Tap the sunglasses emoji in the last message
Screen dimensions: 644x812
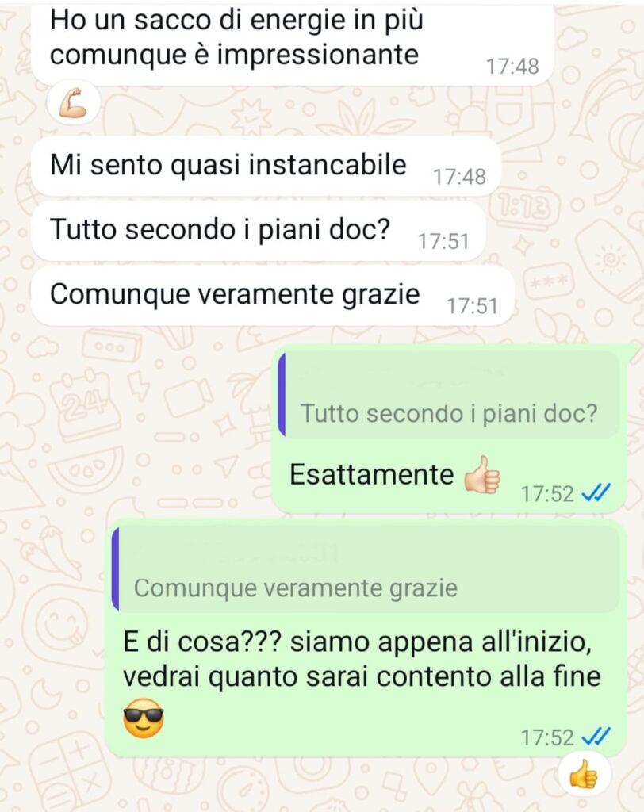coord(144,718)
